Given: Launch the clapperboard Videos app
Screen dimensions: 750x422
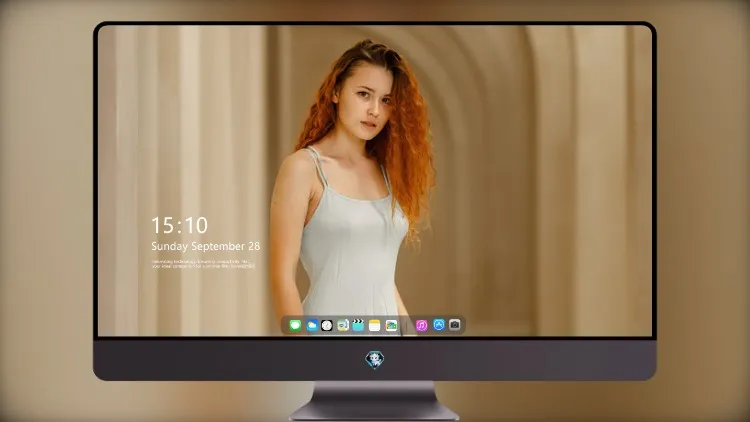Looking at the screenshot, I should click(x=358, y=325).
